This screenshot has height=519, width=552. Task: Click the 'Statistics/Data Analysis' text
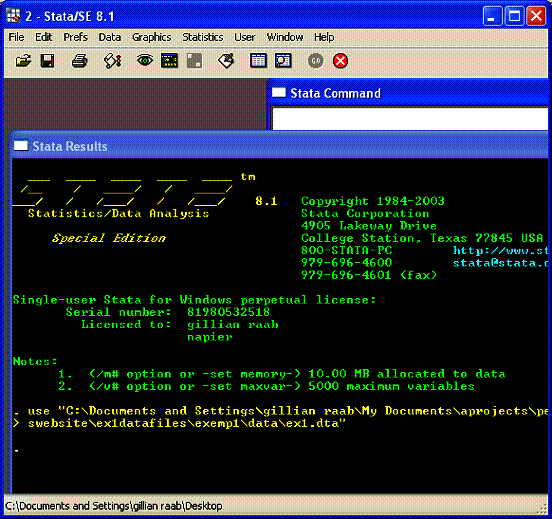point(119,213)
